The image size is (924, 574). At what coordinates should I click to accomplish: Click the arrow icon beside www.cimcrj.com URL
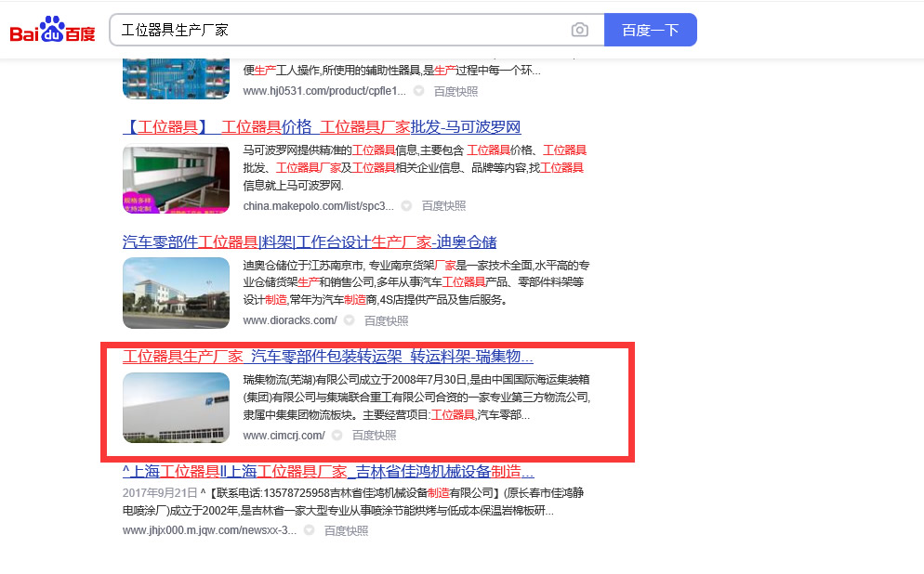[x=337, y=436]
